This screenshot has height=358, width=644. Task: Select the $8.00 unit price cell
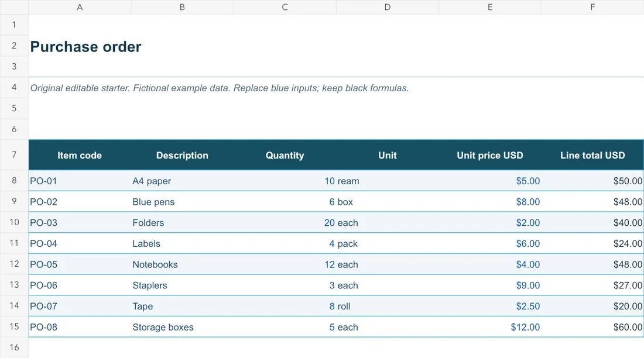tap(490, 202)
